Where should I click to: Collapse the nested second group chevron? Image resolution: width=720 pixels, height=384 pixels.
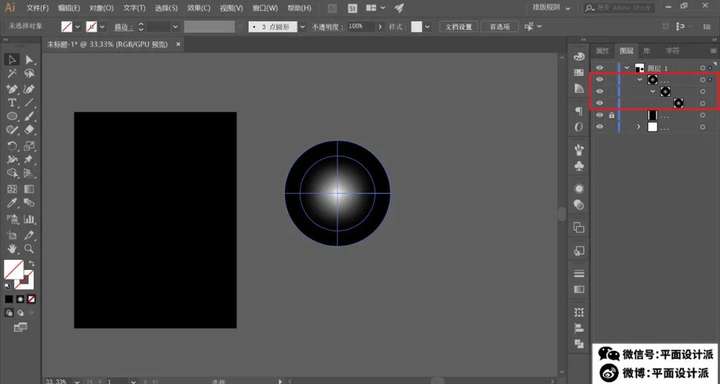[652, 91]
